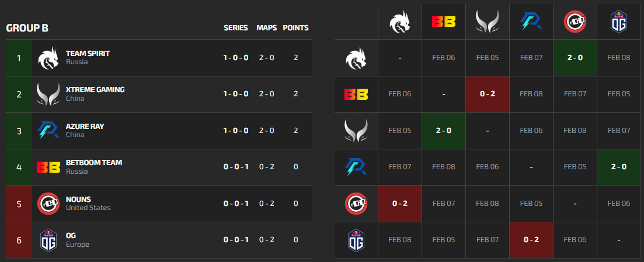Click Azure Ray logo in matrix left column
This screenshot has height=262, width=644.
[356, 167]
